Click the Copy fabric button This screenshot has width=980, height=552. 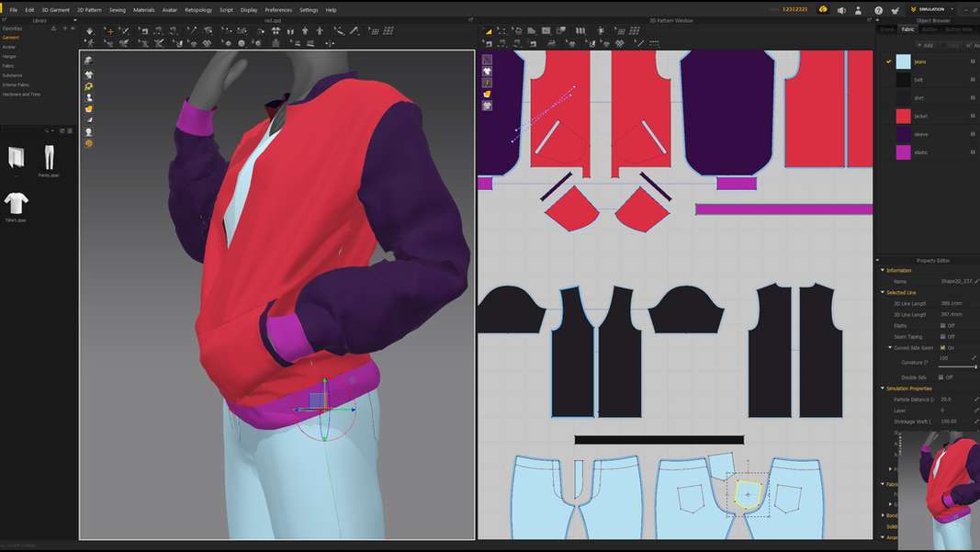click(x=951, y=45)
